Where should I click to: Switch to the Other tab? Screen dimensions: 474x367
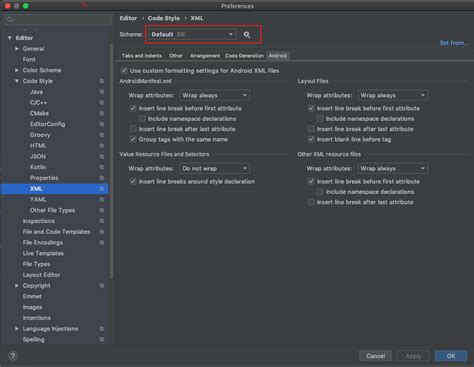click(176, 56)
